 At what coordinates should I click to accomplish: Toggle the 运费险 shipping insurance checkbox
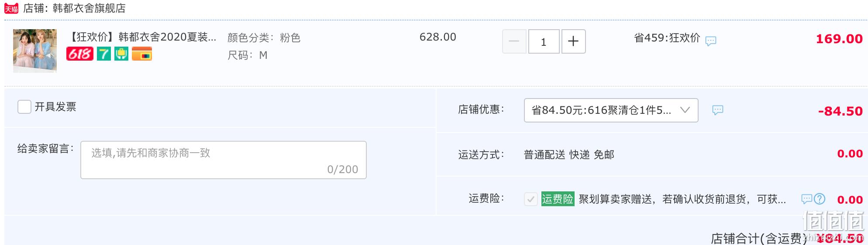[531, 199]
